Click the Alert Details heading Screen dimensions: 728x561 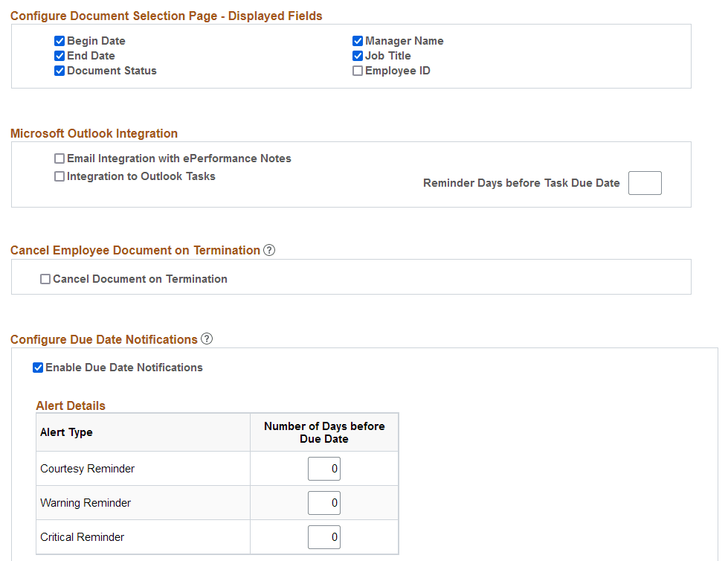coord(71,405)
